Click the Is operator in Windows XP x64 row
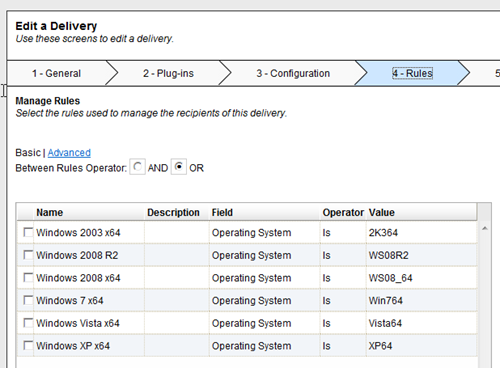500x368 pixels. coord(326,346)
